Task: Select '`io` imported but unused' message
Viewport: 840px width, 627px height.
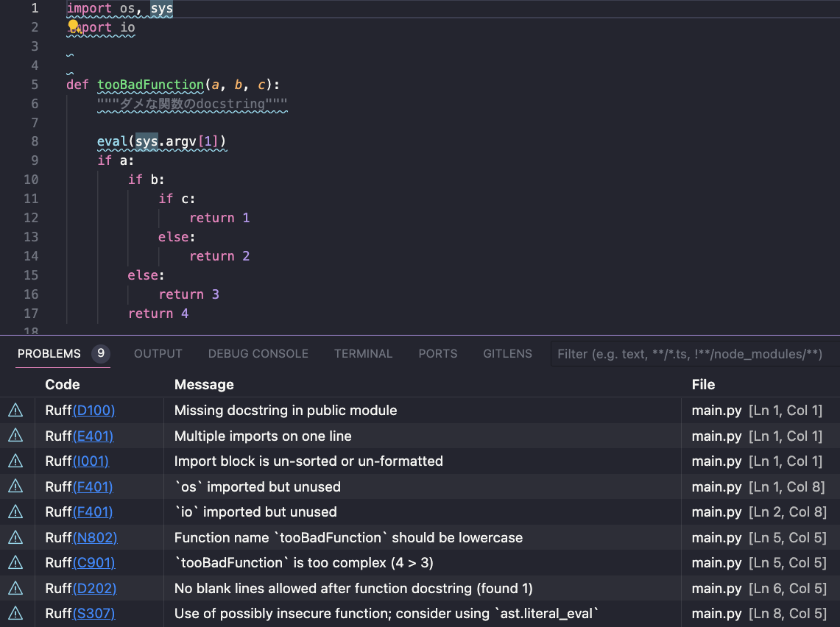Action: click(x=255, y=512)
